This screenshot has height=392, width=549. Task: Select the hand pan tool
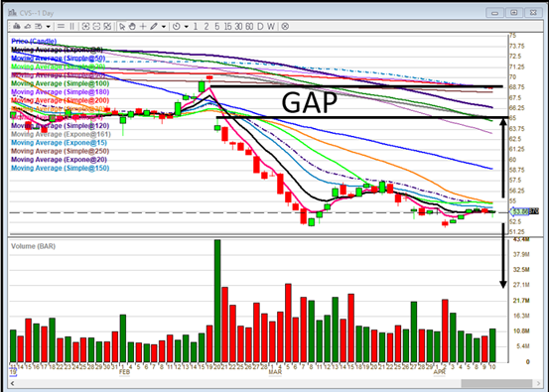pyautogui.click(x=132, y=26)
